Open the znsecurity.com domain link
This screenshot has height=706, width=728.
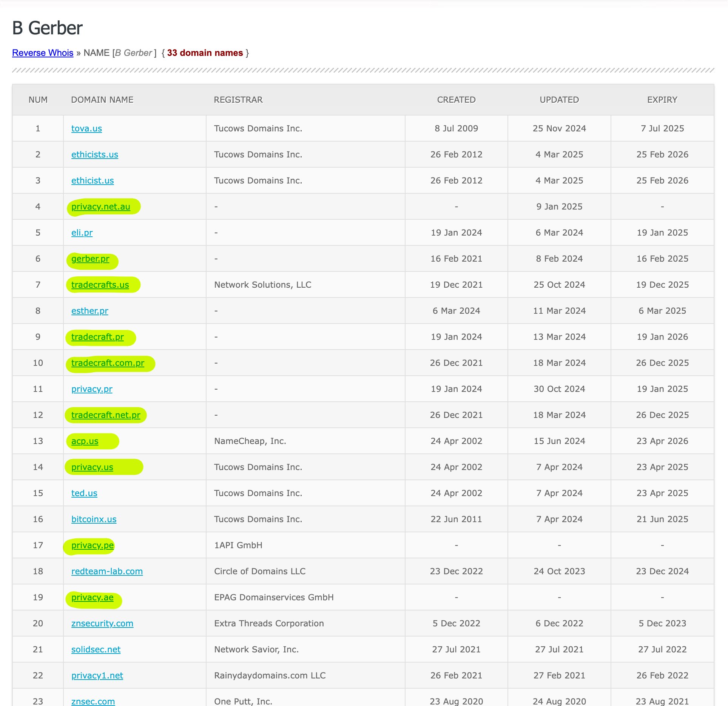(102, 623)
